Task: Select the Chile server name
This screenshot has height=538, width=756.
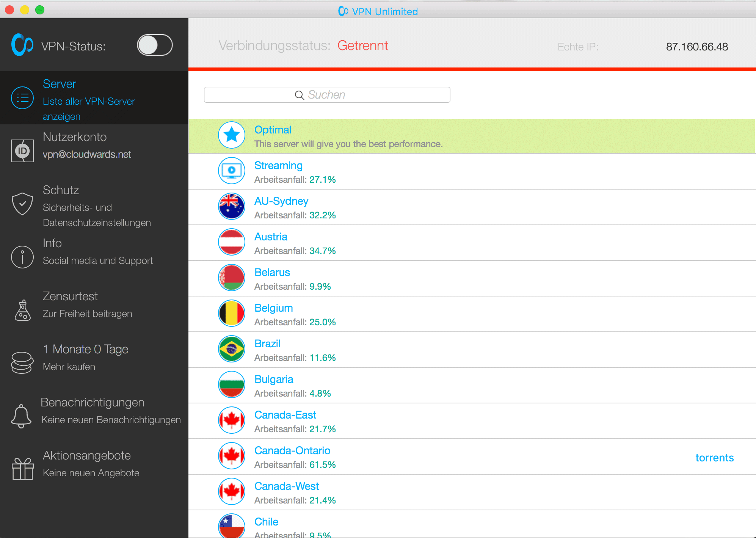Action: [266, 522]
